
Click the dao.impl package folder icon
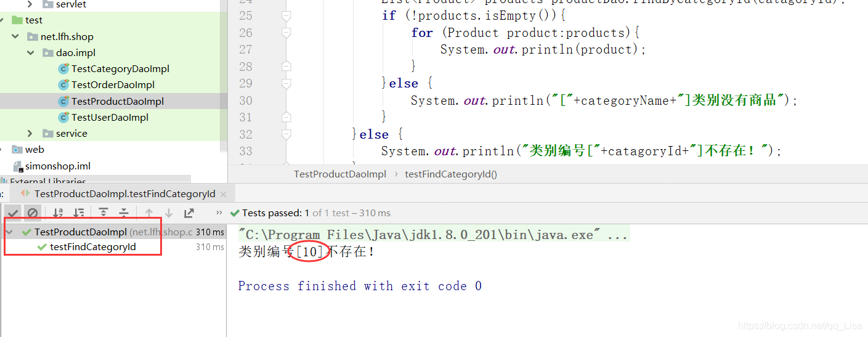coord(48,53)
